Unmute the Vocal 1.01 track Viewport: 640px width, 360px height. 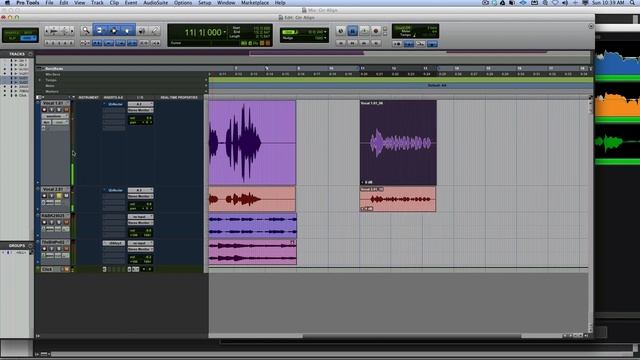click(66, 110)
